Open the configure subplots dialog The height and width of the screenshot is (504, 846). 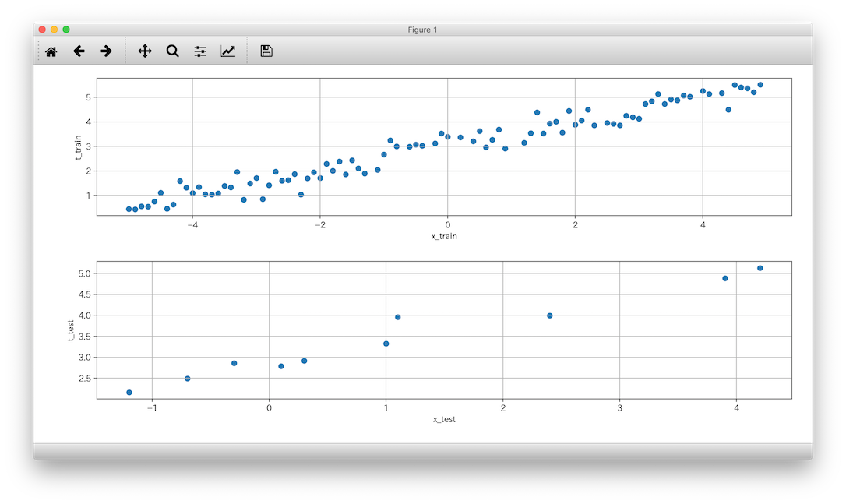[200, 51]
